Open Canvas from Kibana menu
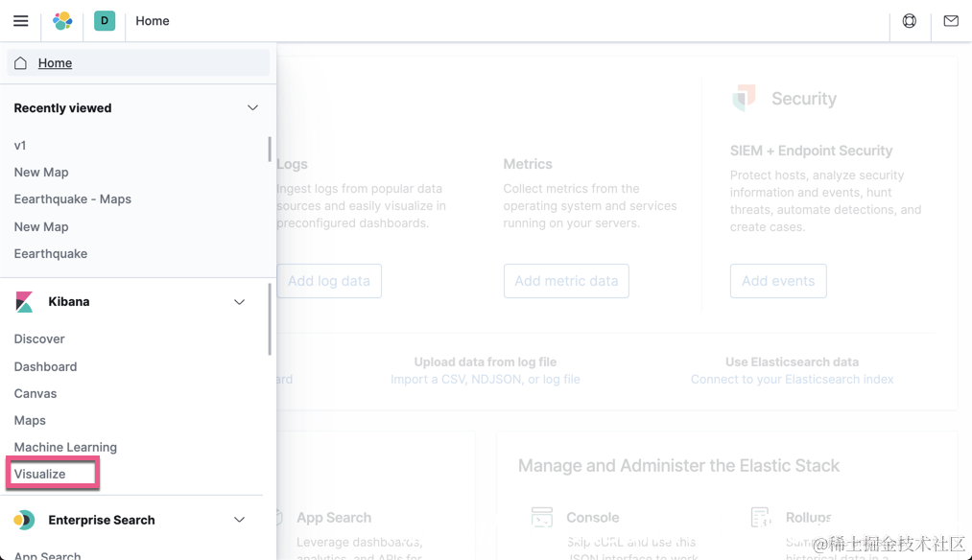 point(36,393)
